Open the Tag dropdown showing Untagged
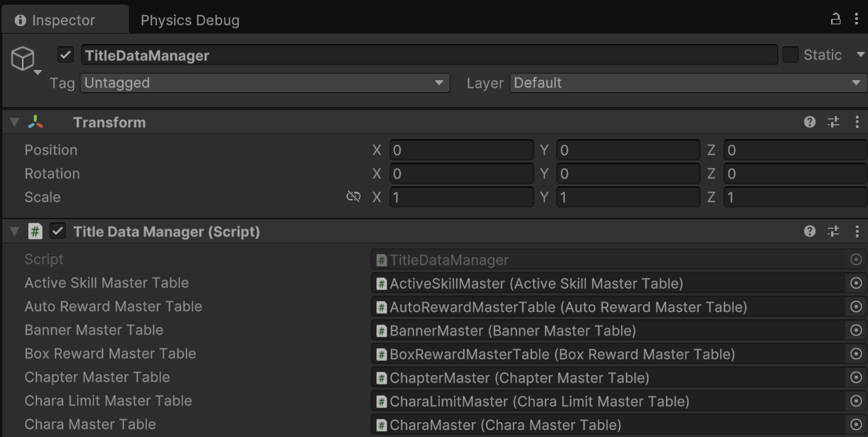Viewport: 868px width, 437px height. pos(265,83)
